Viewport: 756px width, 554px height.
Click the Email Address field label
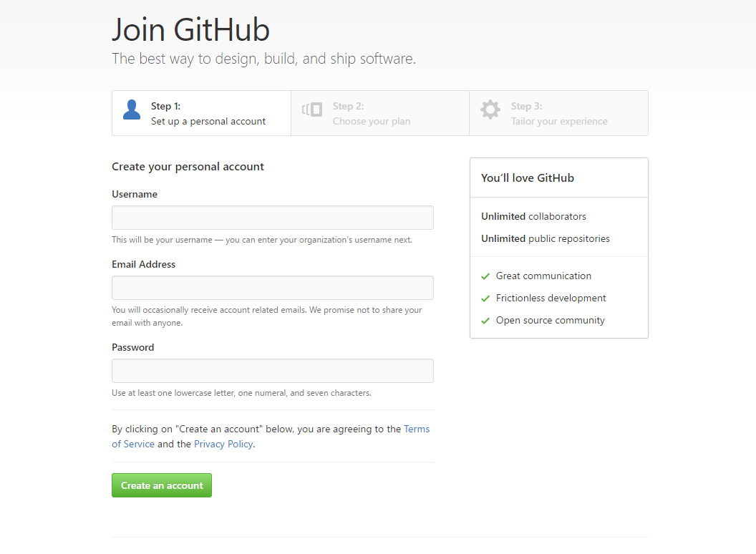click(143, 264)
